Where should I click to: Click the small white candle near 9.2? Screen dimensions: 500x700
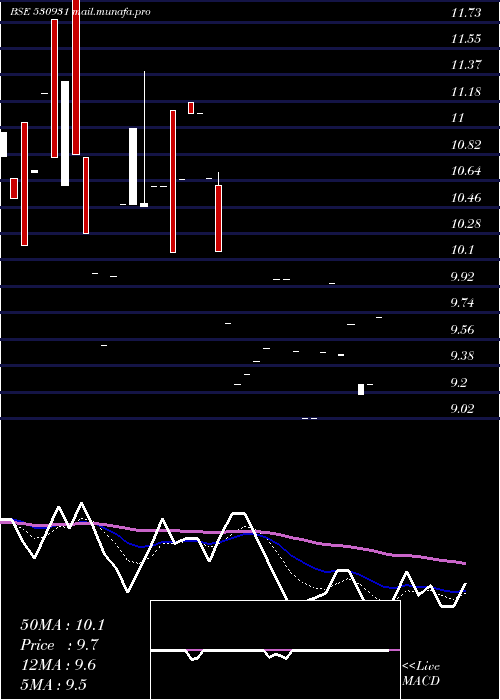(x=361, y=389)
